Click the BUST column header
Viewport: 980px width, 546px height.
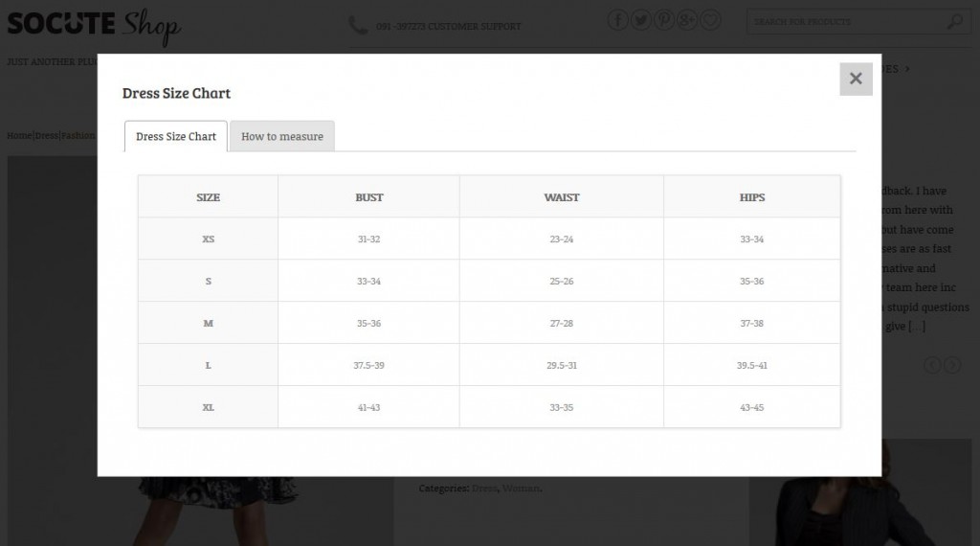[x=368, y=197]
